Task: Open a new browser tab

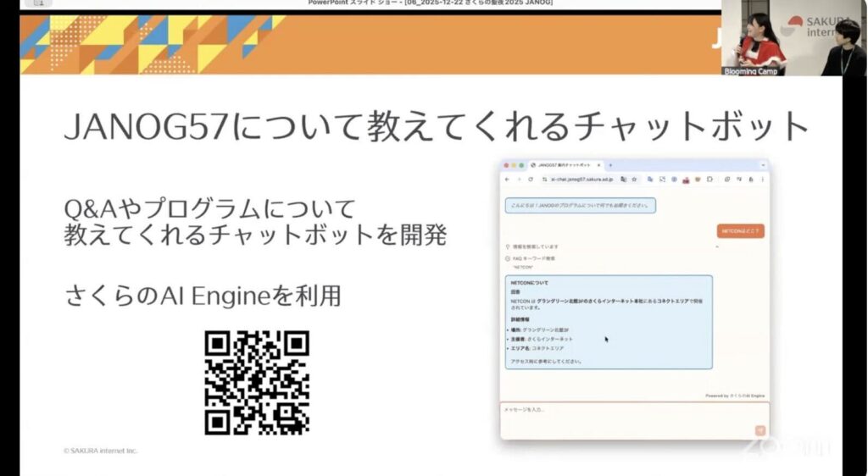Action: 609,164
